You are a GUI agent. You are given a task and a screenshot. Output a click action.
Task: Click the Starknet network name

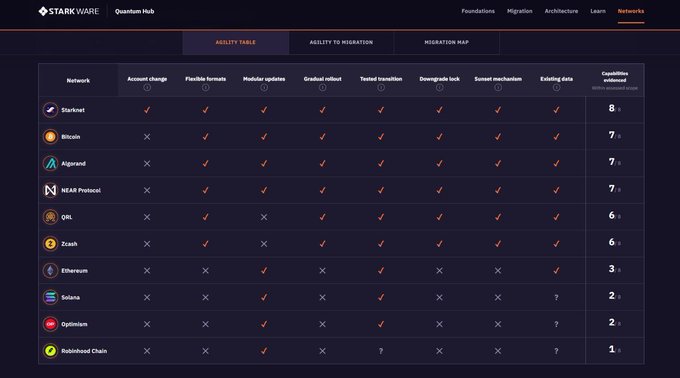73,110
